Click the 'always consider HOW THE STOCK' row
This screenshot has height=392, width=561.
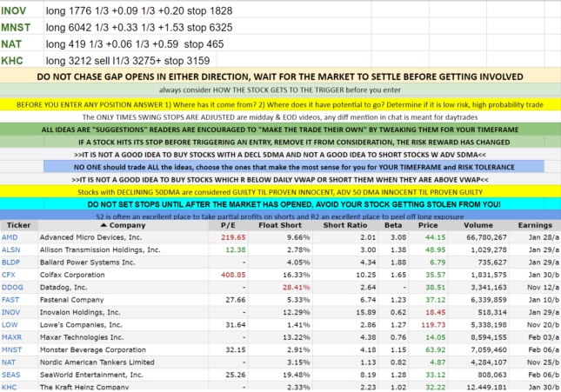tap(280, 90)
